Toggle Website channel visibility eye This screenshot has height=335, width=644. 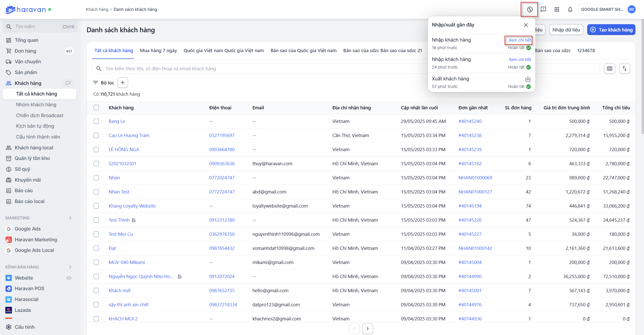[69, 278]
